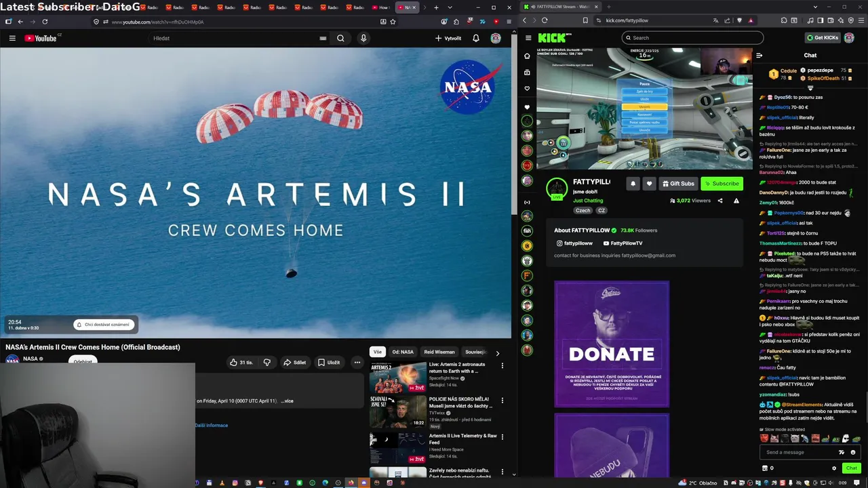The height and width of the screenshot is (488, 868).
Task: Click Sdílet to share the video
Action: pyautogui.click(x=295, y=363)
